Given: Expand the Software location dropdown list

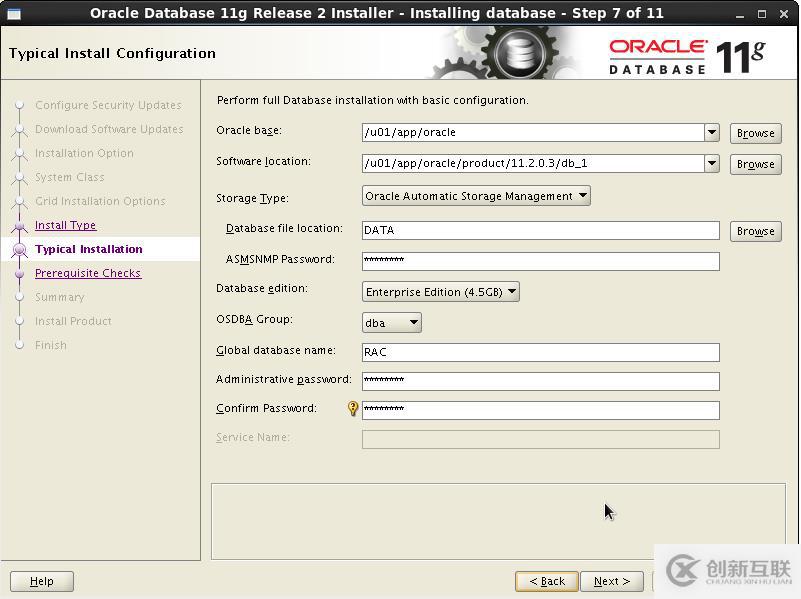Looking at the screenshot, I should tap(711, 163).
